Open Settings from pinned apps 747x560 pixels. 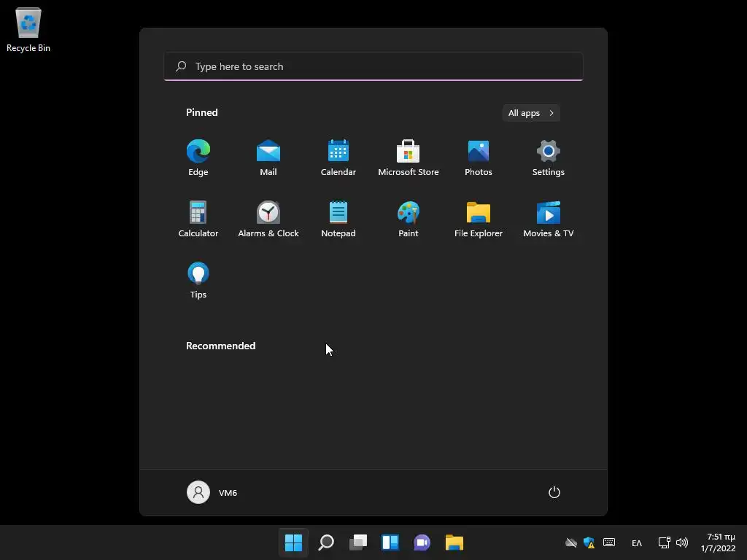tap(549, 157)
